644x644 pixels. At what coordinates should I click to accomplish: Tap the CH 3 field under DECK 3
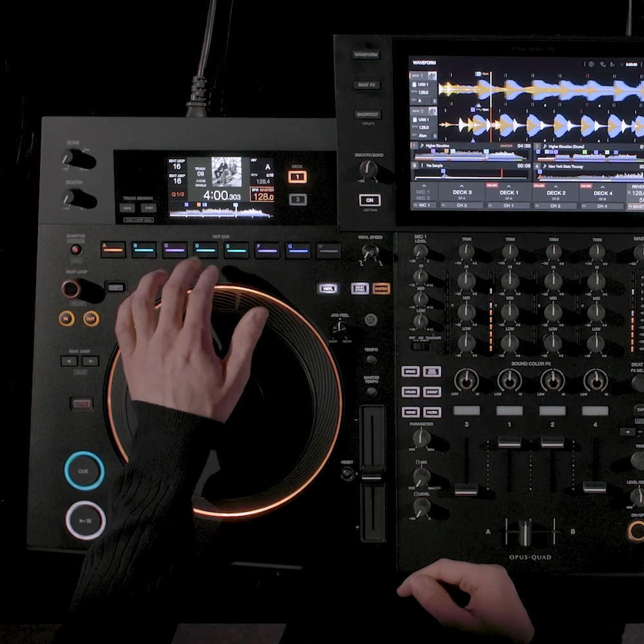(x=462, y=205)
